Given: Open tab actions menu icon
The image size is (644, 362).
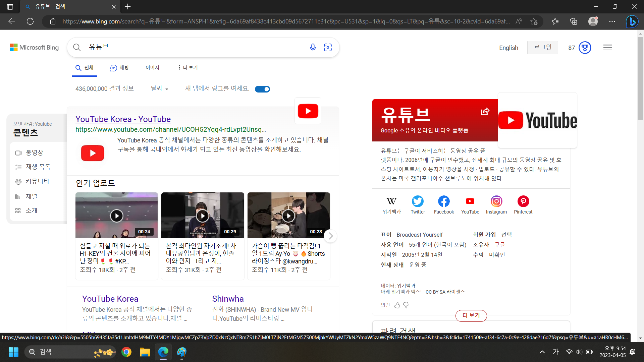Looking at the screenshot, I should click(10, 7).
